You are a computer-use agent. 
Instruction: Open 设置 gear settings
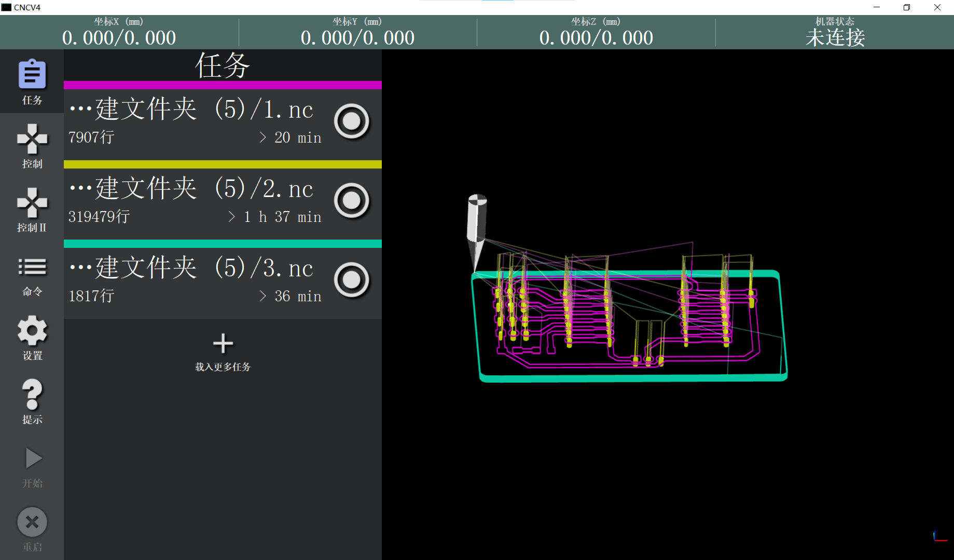pos(32,330)
